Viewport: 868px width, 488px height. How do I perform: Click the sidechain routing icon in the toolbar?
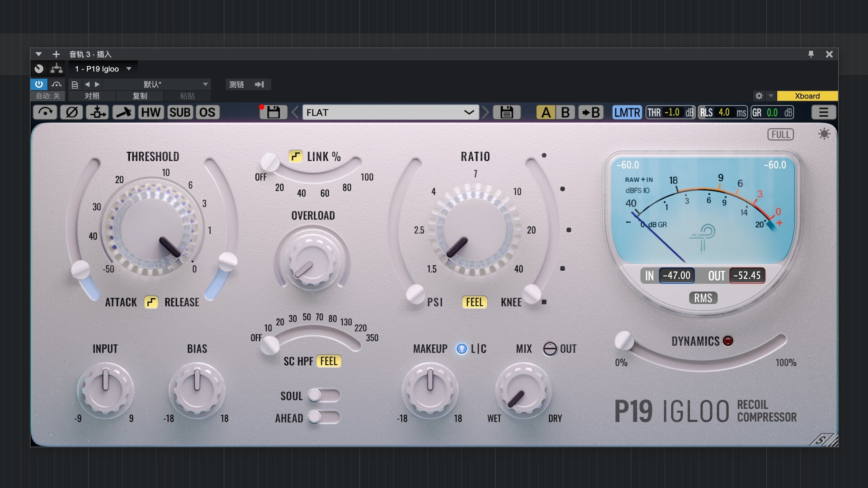[x=98, y=112]
